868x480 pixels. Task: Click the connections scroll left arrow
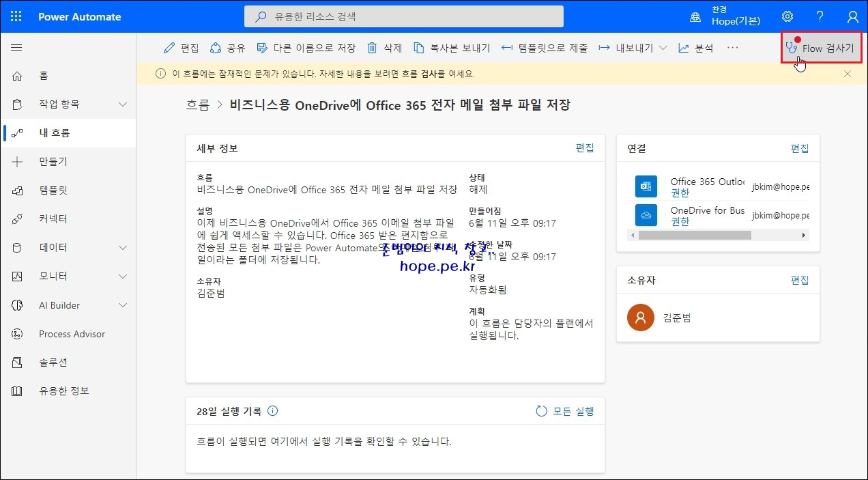pyautogui.click(x=632, y=235)
